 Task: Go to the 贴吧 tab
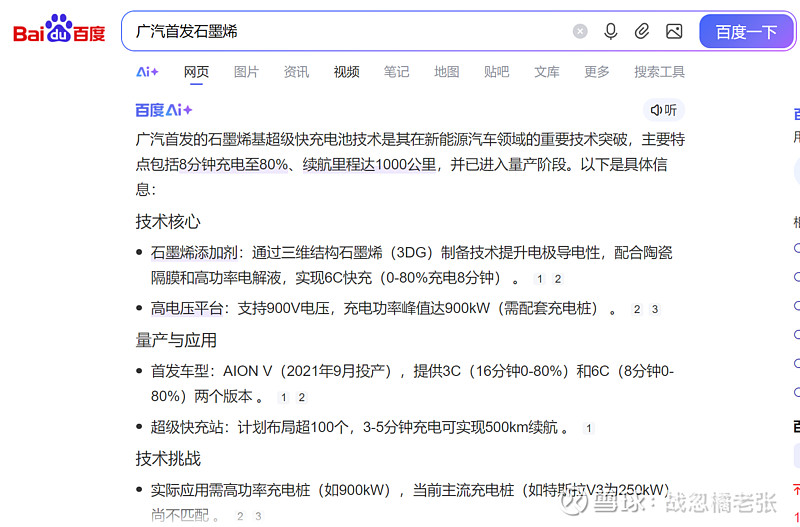point(496,72)
